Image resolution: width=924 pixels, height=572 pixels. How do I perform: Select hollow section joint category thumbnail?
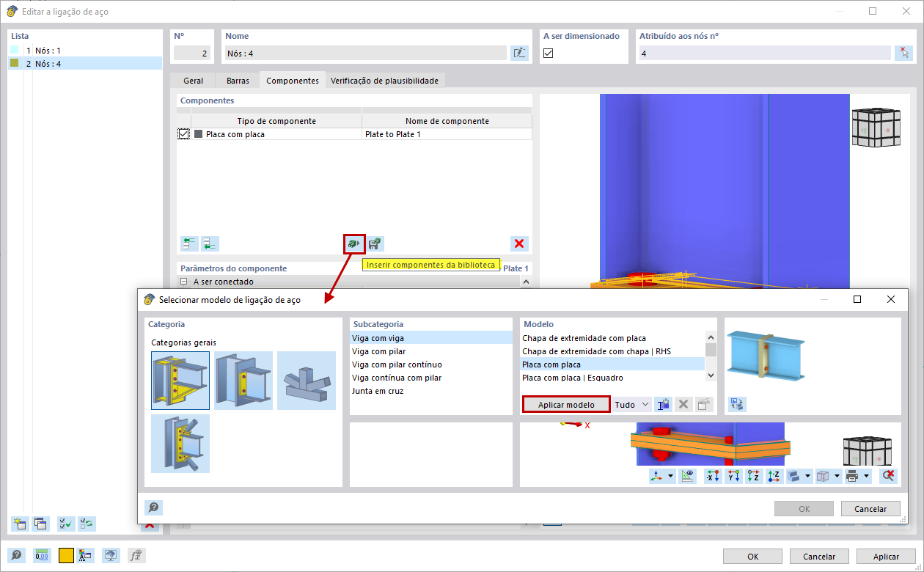point(307,381)
